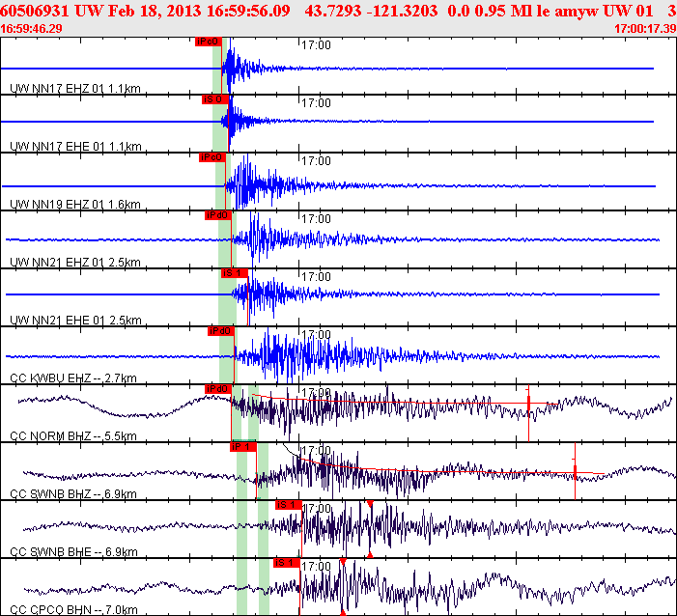Select the S pick flag on NN17 EHE trace
Image resolution: width=677 pixels, height=616 pixels.
(x=213, y=99)
